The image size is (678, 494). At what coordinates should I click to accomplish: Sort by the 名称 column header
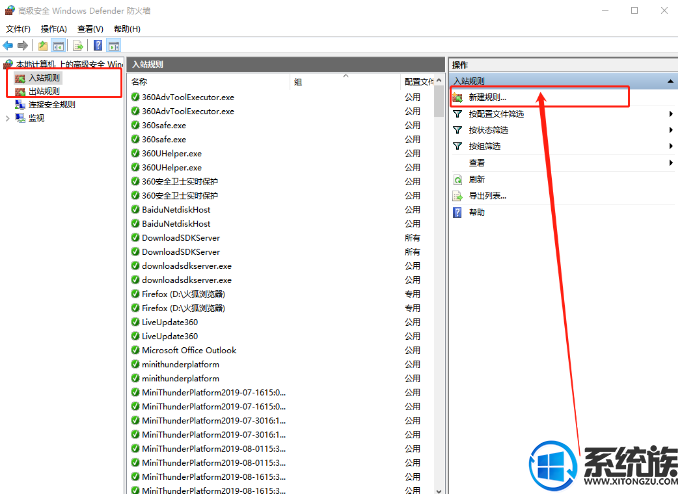208,81
